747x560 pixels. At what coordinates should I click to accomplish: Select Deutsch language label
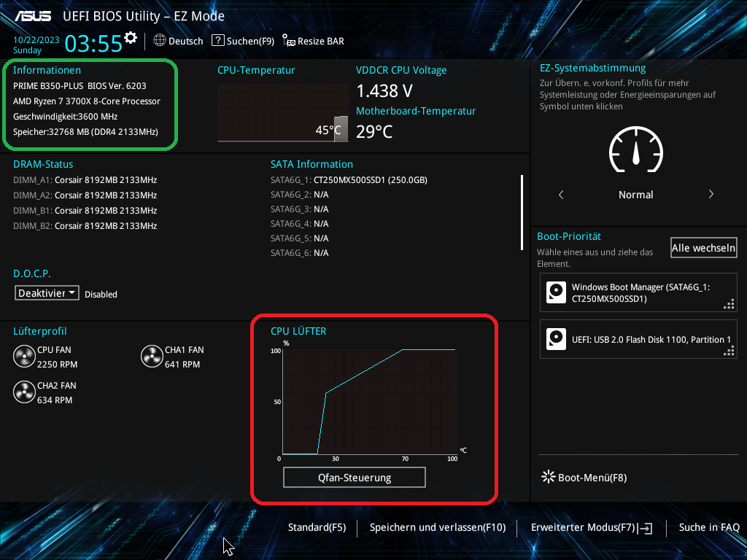coord(186,41)
